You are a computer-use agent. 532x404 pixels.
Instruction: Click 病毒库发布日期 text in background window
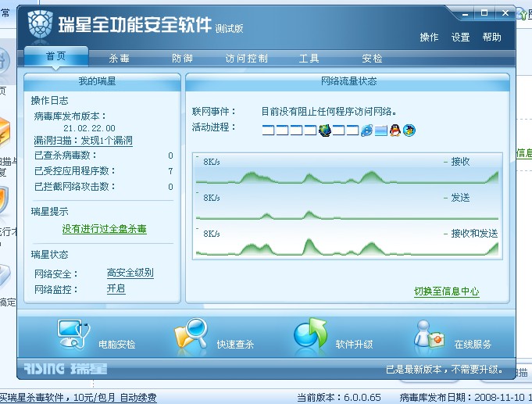pos(466,398)
